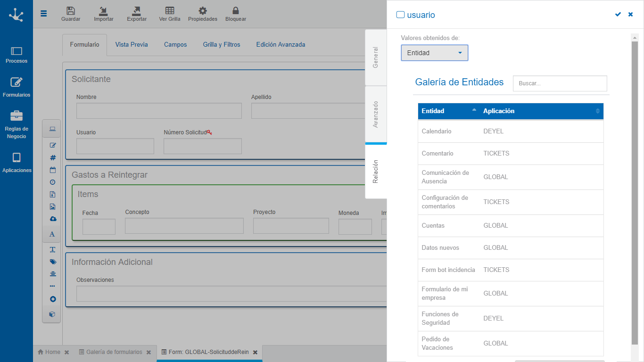Click the Observaciones input field
Viewport: 644px width, 362px height.
pyautogui.click(x=231, y=294)
